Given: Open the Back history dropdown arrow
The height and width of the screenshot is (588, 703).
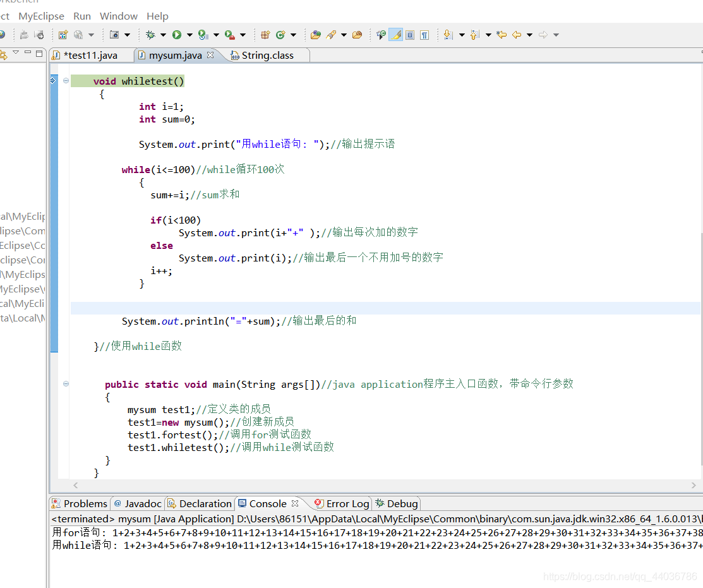Looking at the screenshot, I should click(x=529, y=35).
